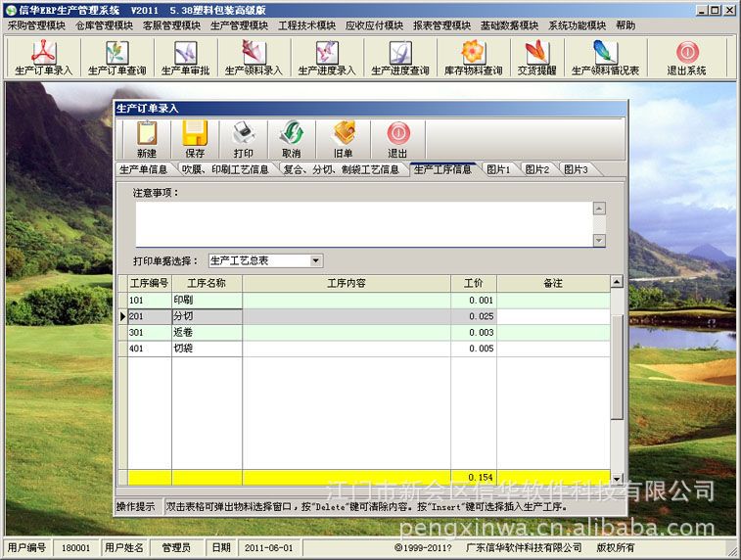Click the process table scroll down arrow

point(617,479)
